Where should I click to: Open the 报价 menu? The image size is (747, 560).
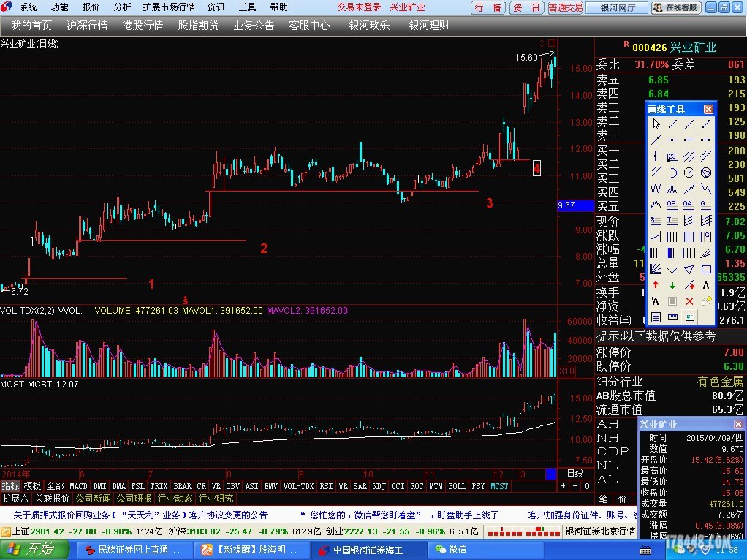tap(91, 7)
